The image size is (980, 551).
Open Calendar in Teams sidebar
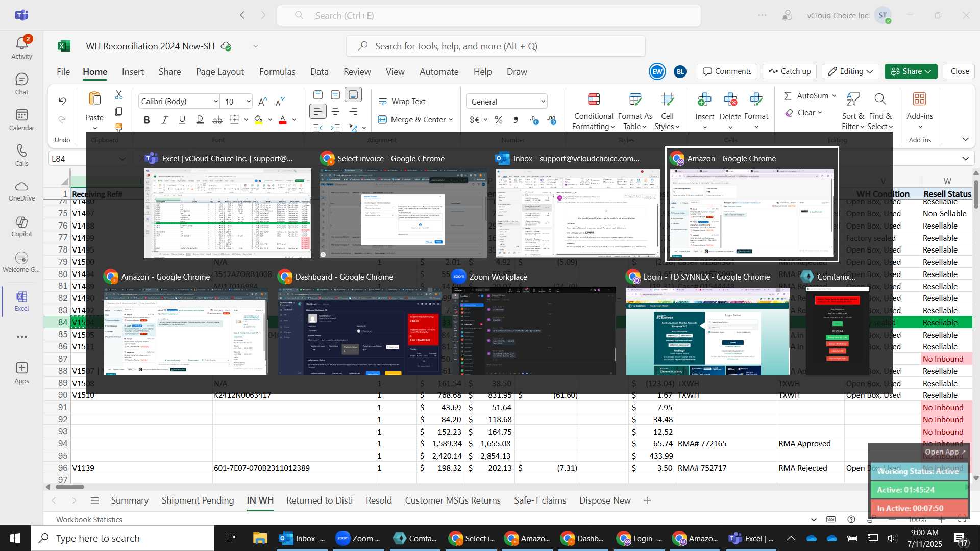coord(21,119)
